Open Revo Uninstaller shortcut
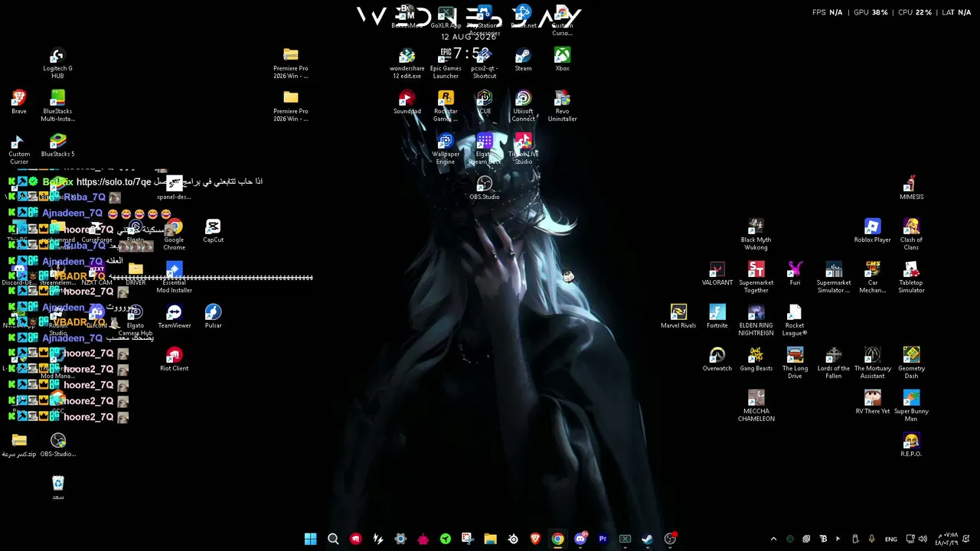 pos(562,106)
